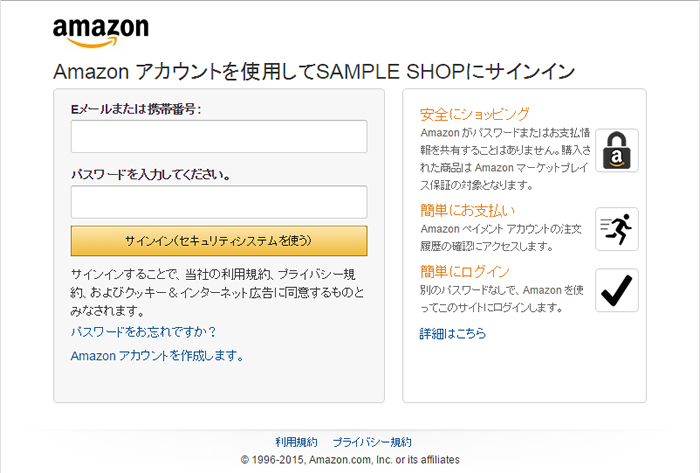The image size is (700, 473).
Task: Click the Amazon logo at top
Action: [100, 32]
